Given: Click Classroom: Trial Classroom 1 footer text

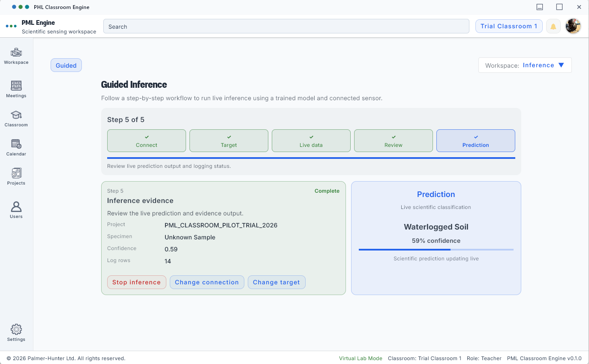Looking at the screenshot, I should (x=425, y=358).
